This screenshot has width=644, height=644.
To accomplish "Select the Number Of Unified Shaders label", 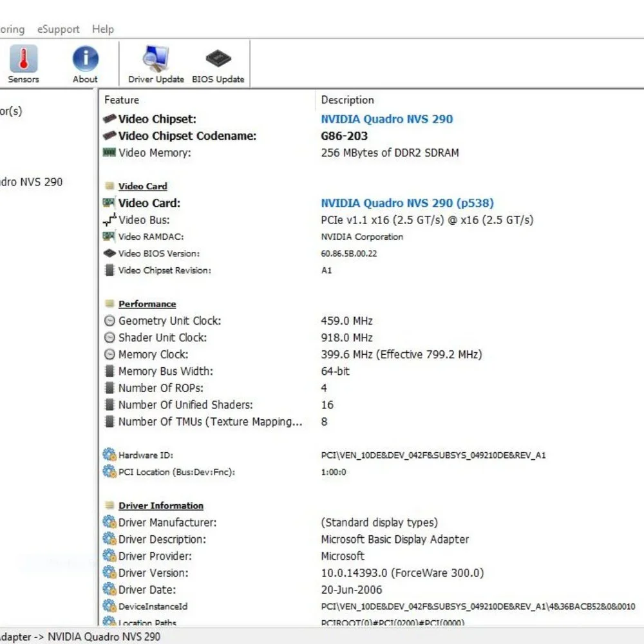I will point(185,405).
